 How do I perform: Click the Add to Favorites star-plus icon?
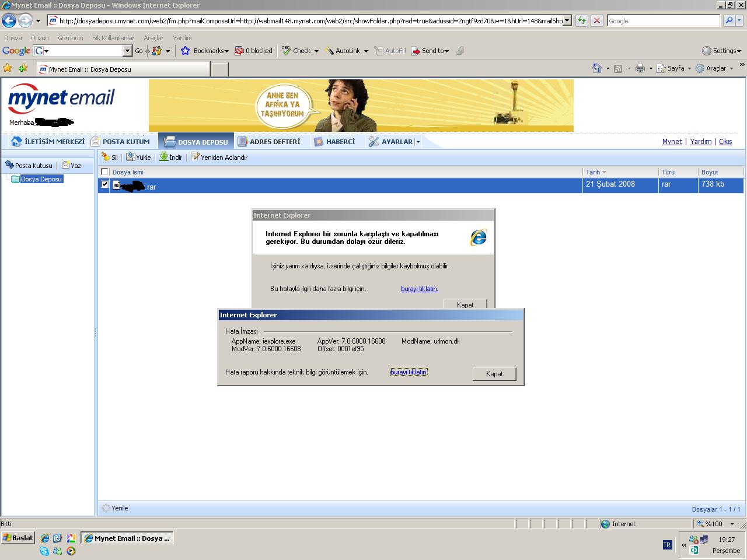tap(23, 68)
